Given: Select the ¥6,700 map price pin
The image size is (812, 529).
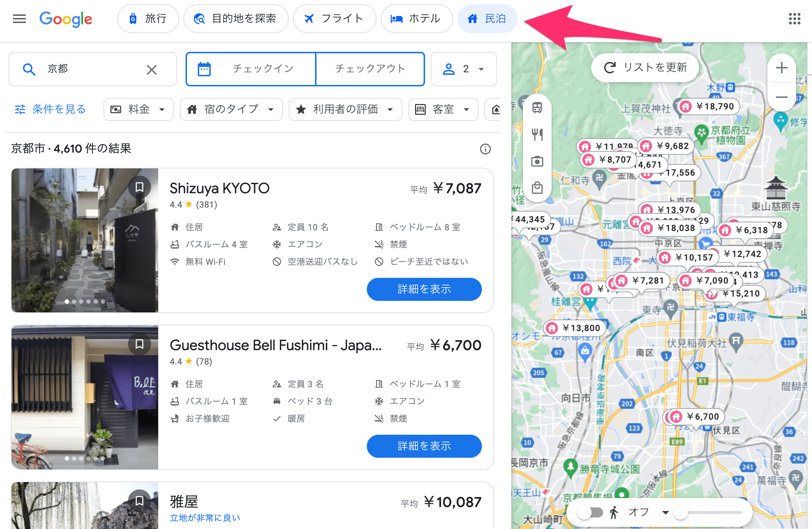Looking at the screenshot, I should (696, 417).
